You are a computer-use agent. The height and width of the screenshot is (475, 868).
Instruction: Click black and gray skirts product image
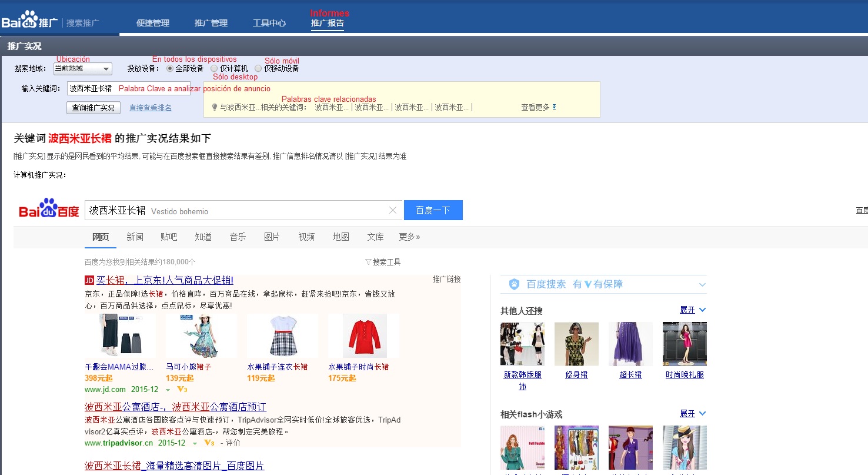point(121,336)
